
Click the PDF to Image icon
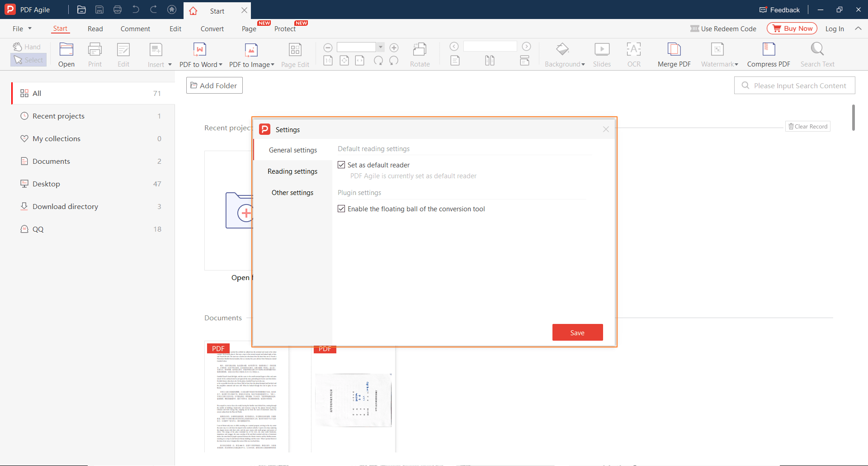click(x=251, y=49)
